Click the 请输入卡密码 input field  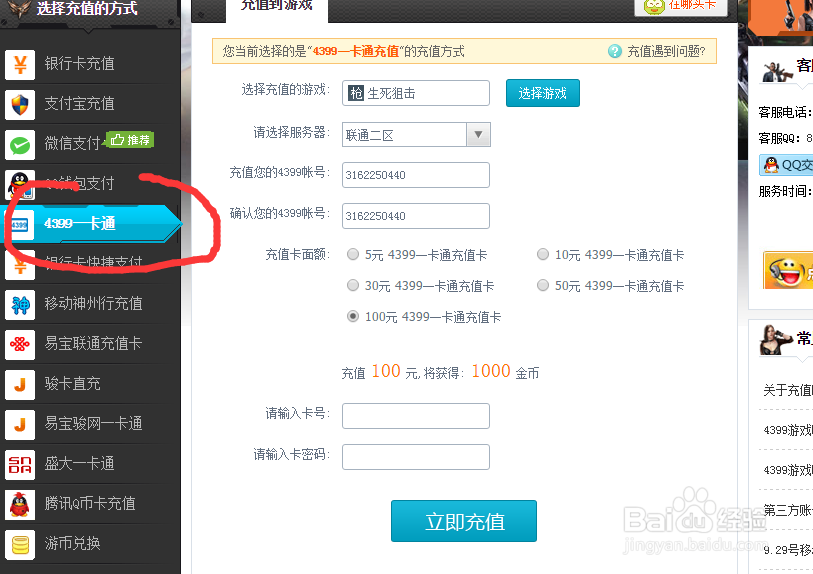pos(416,457)
